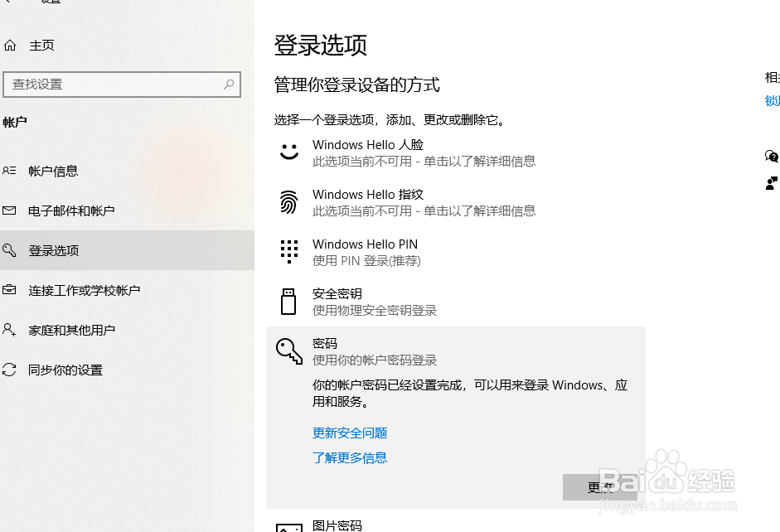The image size is (780, 532).
Task: Collapse the 密码 option header
Action: pos(456,351)
